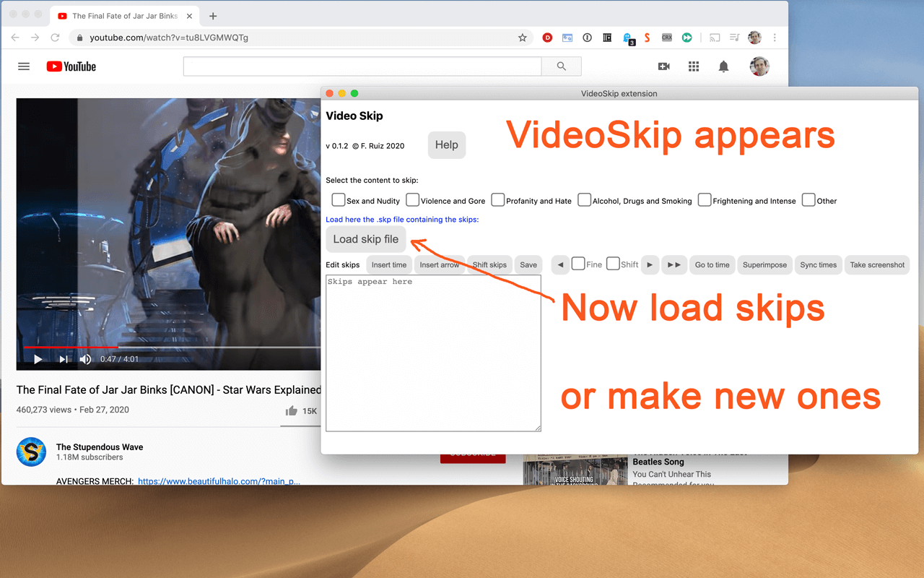This screenshot has height=578, width=924.
Task: Enable the Shift checkbox
Action: (613, 264)
